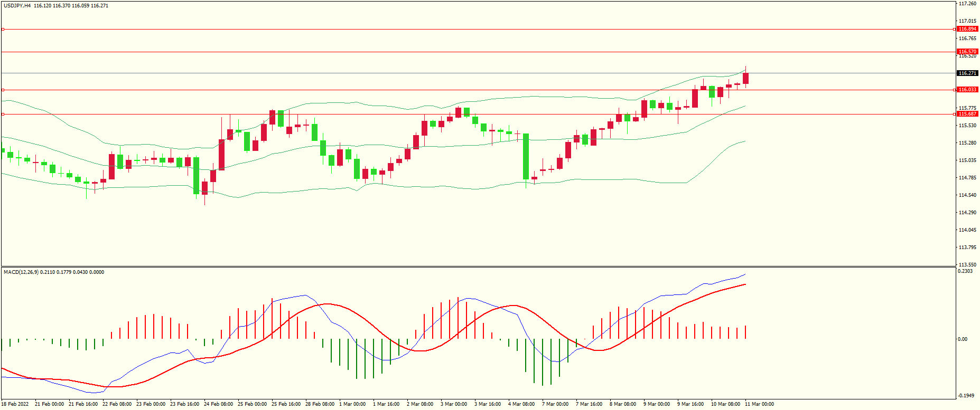The image size is (980, 410).
Task: Click the 18 Feb 2022 date label
Action: coord(15,404)
